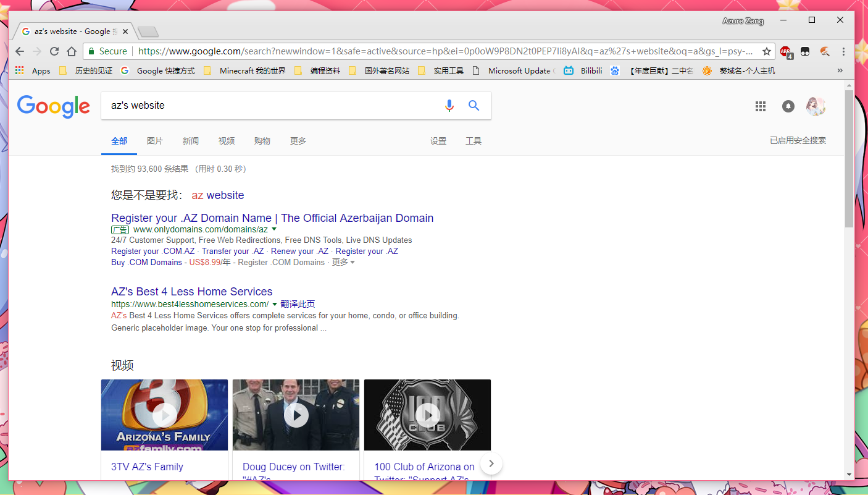Open 'Register your .AZ Domain Name' ad
Image resolution: width=868 pixels, height=495 pixels.
pos(272,218)
